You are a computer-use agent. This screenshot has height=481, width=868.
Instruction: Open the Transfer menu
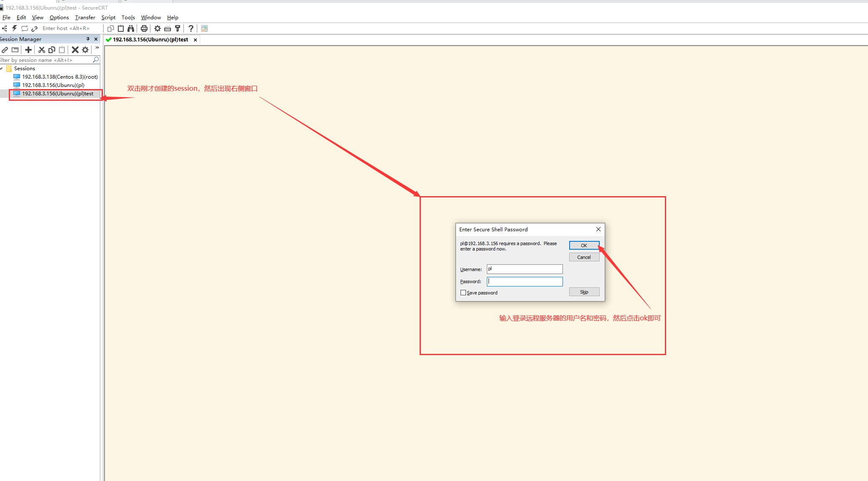pos(85,17)
